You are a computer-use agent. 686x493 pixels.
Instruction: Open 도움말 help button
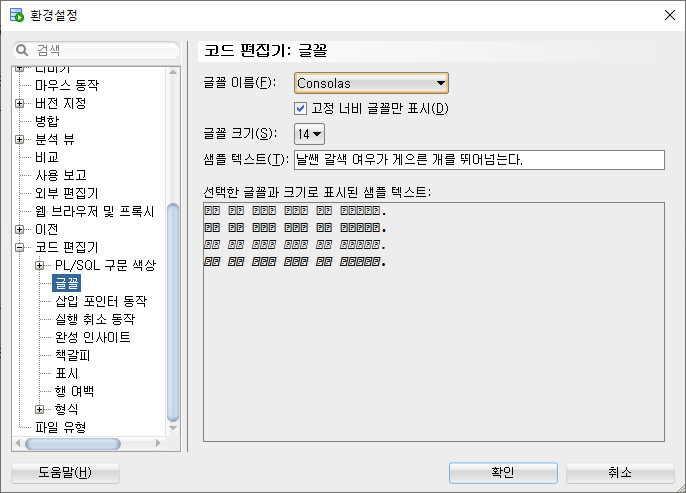[65, 472]
